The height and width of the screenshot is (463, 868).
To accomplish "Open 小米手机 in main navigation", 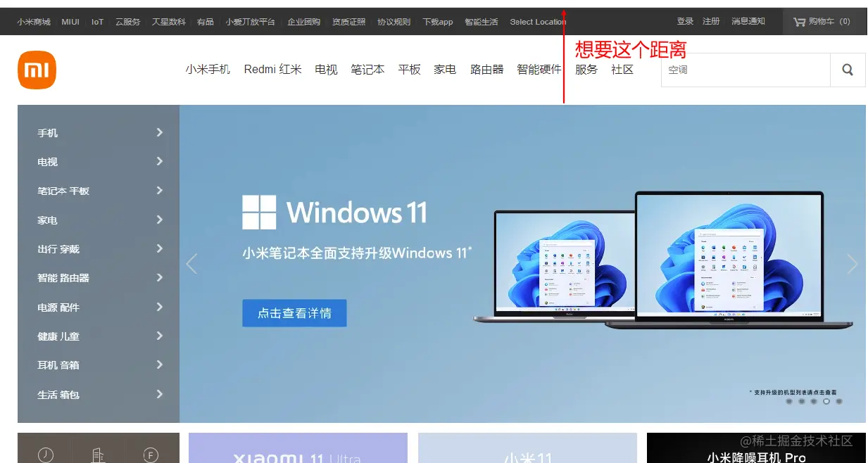I will 208,70.
